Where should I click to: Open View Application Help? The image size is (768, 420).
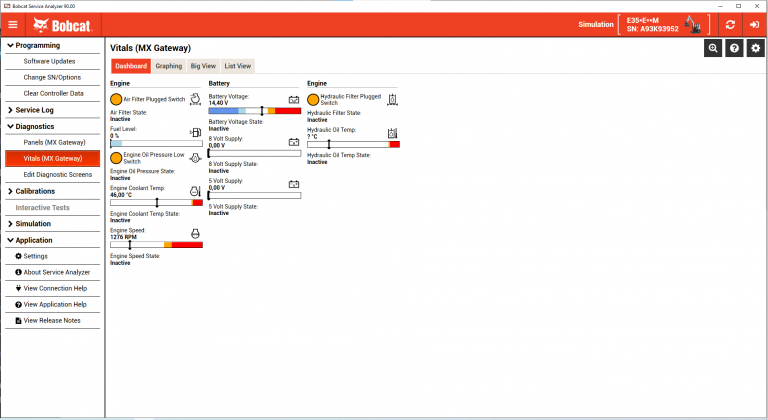[x=52, y=304]
